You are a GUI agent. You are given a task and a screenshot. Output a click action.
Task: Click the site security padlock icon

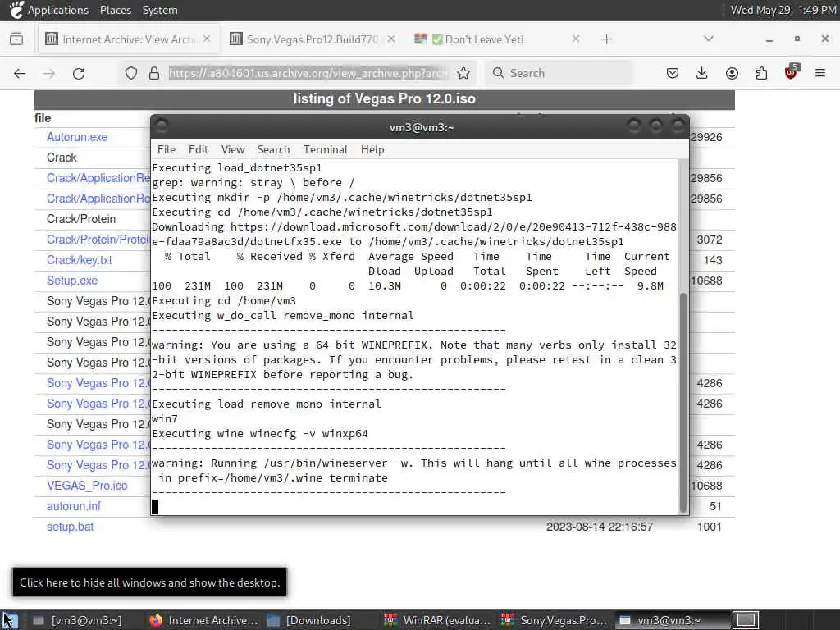coord(154,73)
